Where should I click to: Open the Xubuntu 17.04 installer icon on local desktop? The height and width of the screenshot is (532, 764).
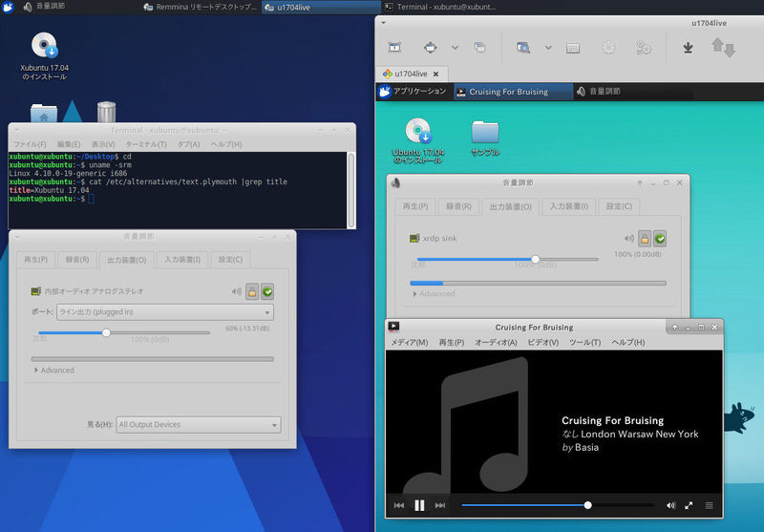[x=44, y=56]
